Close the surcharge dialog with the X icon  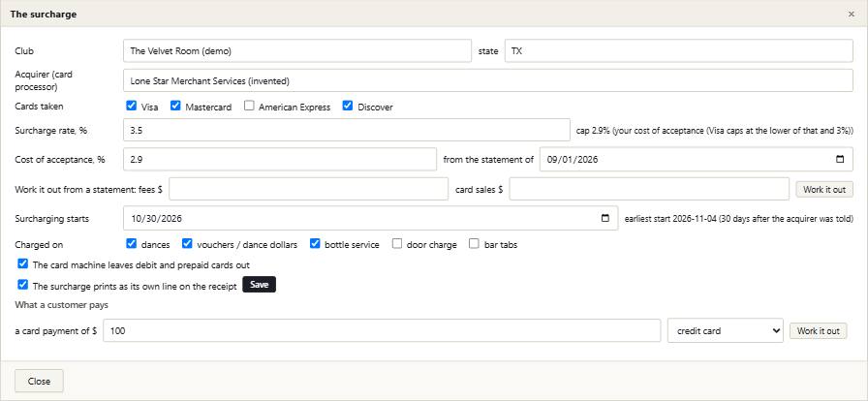point(852,15)
